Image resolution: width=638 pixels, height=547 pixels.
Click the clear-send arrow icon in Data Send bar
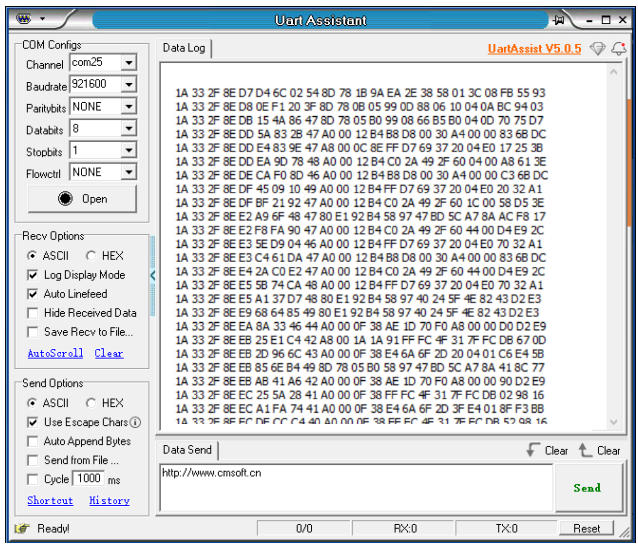click(x=585, y=450)
